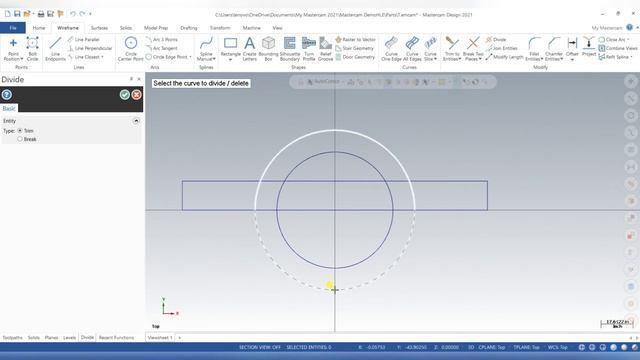Viewport: 640px width, 360px height.
Task: Open Refit Spline dropdown arrow
Action: (x=631, y=57)
